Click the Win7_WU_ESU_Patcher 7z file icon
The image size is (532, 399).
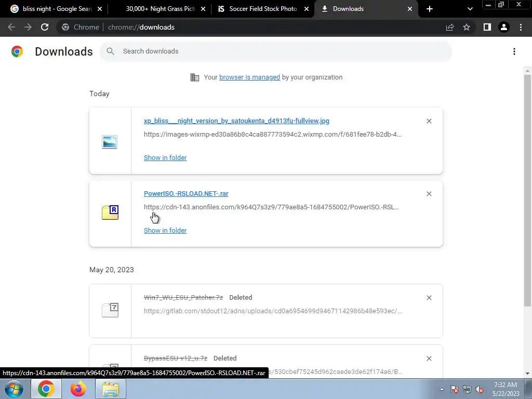point(110,310)
